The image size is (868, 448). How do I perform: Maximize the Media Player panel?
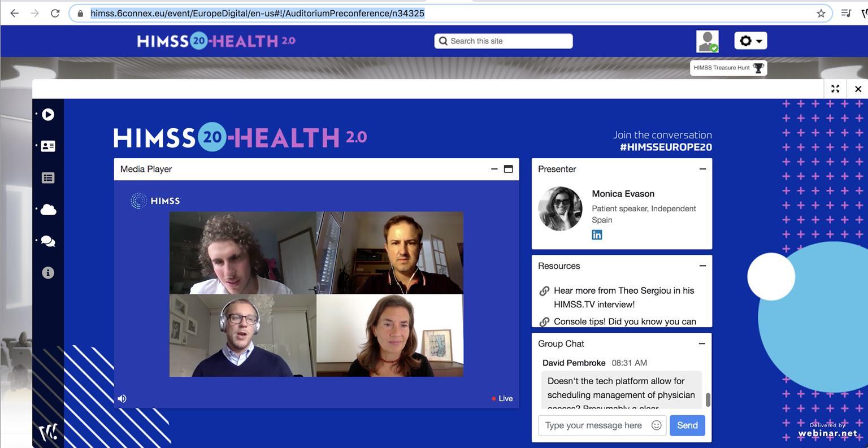[508, 169]
